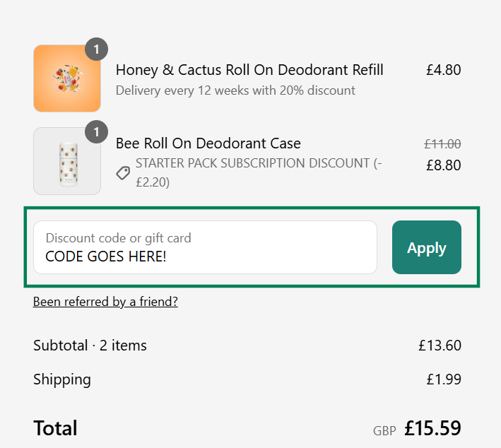Click the discount code input field
The width and height of the screenshot is (501, 448).
pos(205,247)
